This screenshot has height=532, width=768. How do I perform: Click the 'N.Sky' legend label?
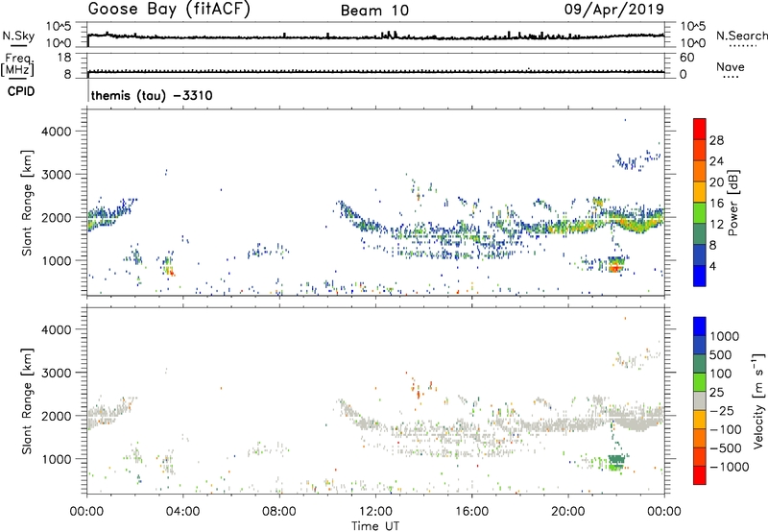tap(18, 36)
